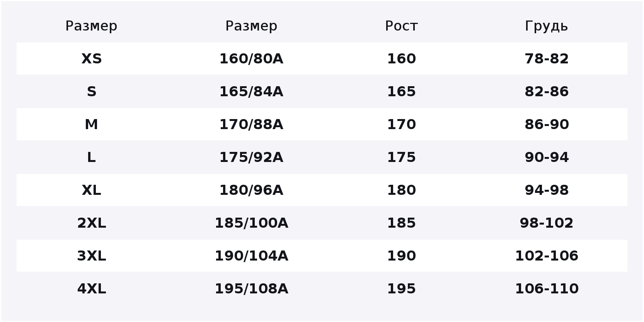Click the Грудь column header
This screenshot has height=322, width=644.
click(x=546, y=26)
